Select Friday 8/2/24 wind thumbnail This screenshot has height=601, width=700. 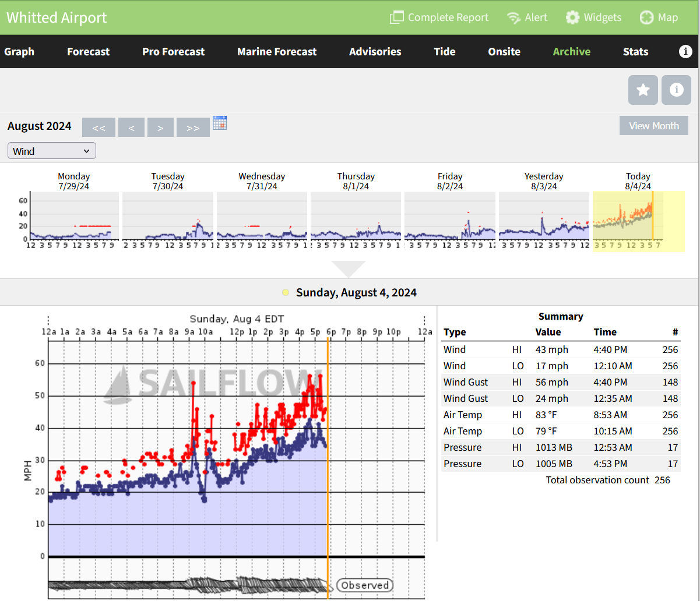(x=450, y=215)
